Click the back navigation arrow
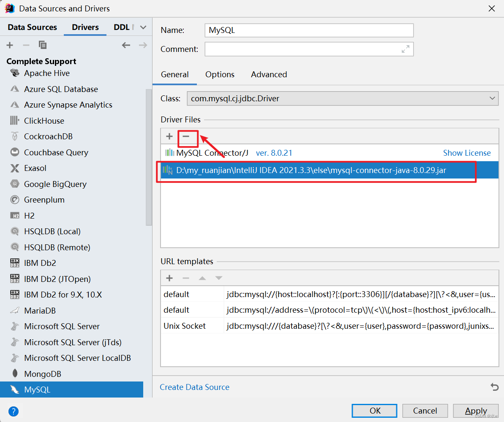This screenshot has width=504, height=422. pos(126,45)
